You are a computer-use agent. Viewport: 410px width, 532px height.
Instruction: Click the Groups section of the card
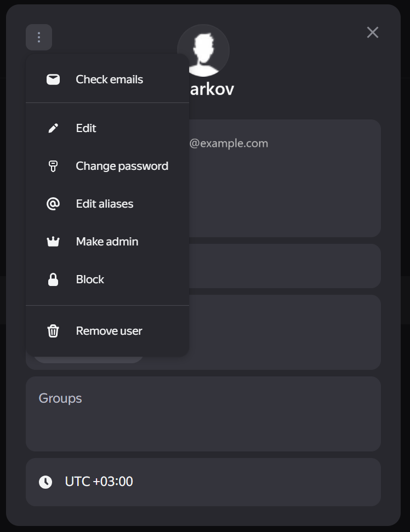pos(203,414)
